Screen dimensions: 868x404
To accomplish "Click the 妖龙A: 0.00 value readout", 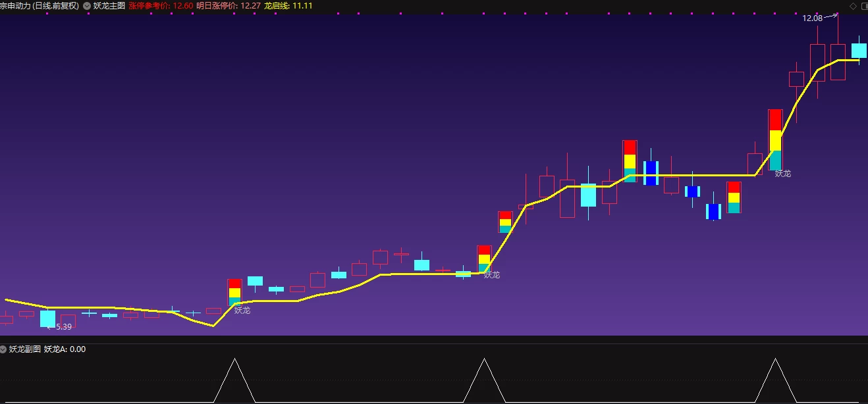I will (65, 349).
